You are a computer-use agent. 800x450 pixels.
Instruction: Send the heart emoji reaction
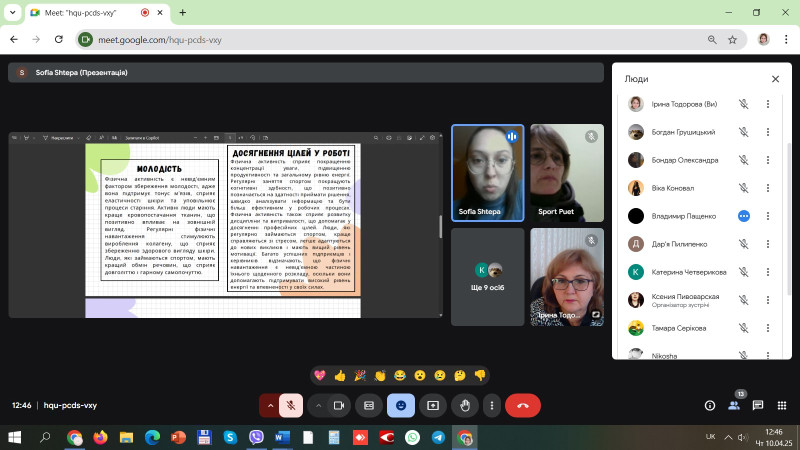[x=320, y=375]
